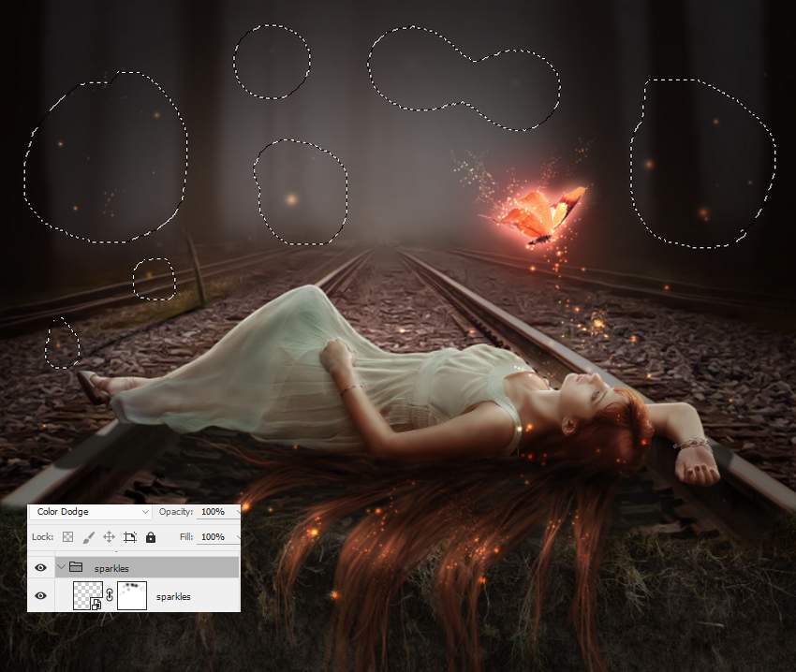Click the sparkles group folder icon
The image size is (796, 672).
[77, 567]
